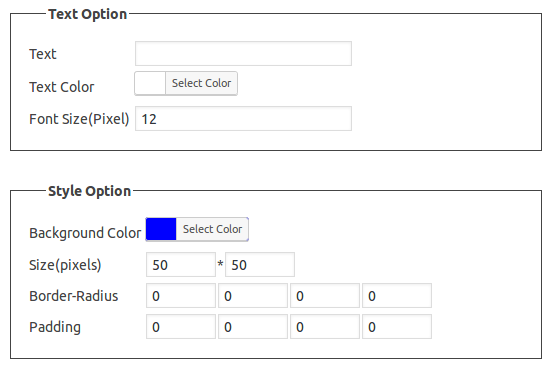Screen dimensions: 554x371
Task: Select the first Border-Radius field
Action: (x=181, y=296)
